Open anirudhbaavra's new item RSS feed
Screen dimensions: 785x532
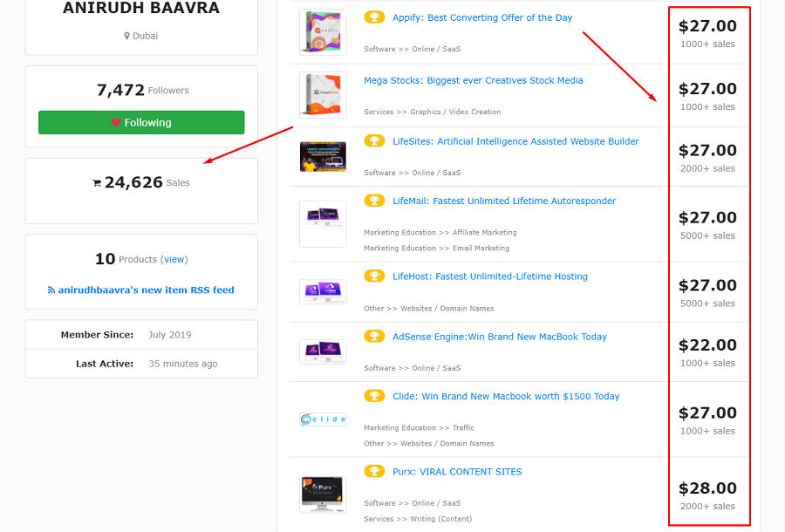click(146, 290)
